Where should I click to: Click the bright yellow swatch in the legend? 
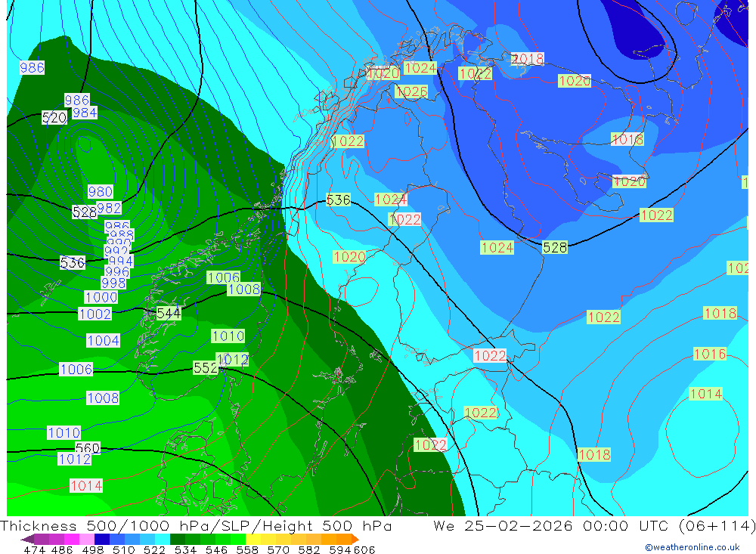(x=253, y=539)
